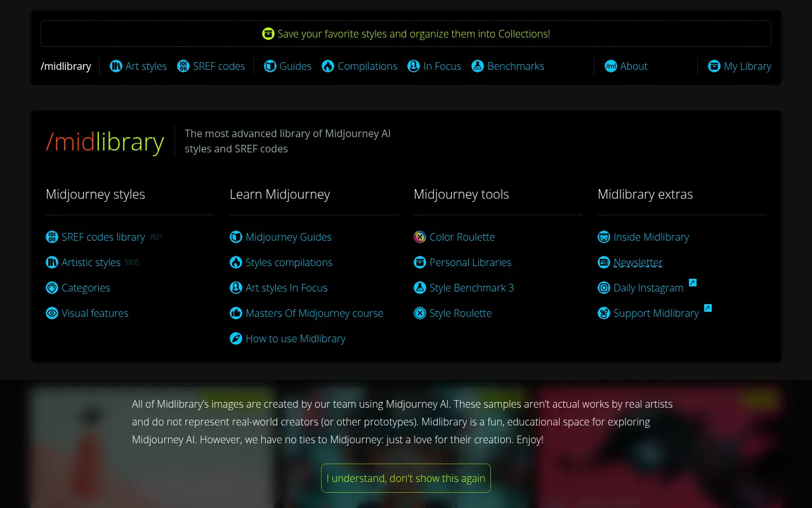Click the Style Roulette wheel icon

420,313
